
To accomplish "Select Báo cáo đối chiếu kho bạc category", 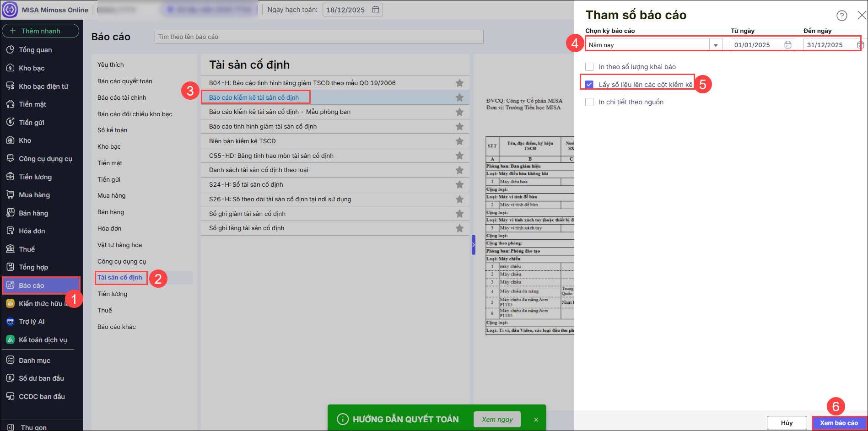I will (x=135, y=114).
